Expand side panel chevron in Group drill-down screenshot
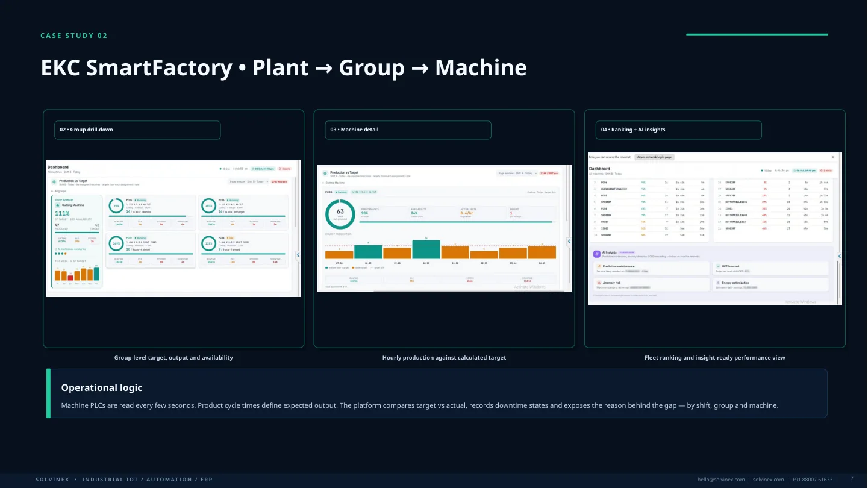Viewport: 868px width, 488px height. 298,255
